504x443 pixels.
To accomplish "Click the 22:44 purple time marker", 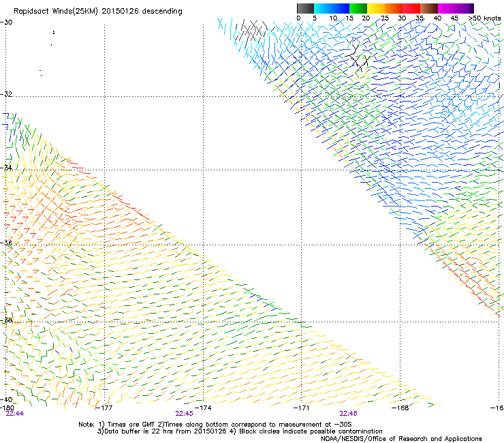I will coord(15,414).
